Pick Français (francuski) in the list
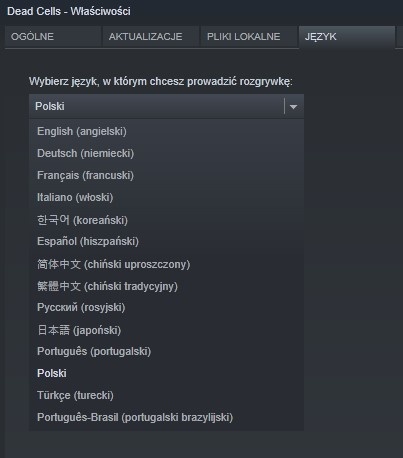This screenshot has height=458, width=403. pyautogui.click(x=166, y=175)
